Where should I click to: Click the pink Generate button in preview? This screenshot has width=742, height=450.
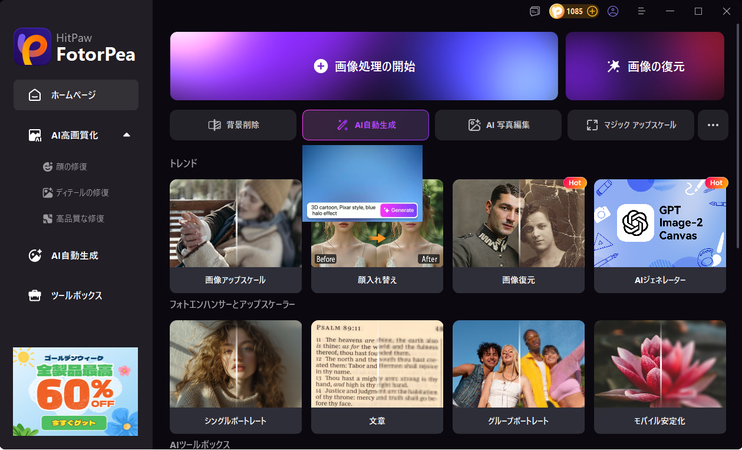click(399, 210)
